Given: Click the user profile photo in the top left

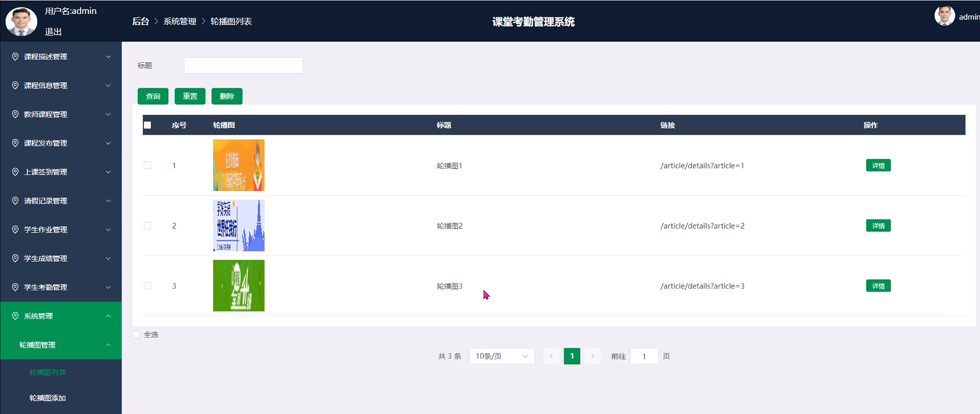Looking at the screenshot, I should [21, 22].
